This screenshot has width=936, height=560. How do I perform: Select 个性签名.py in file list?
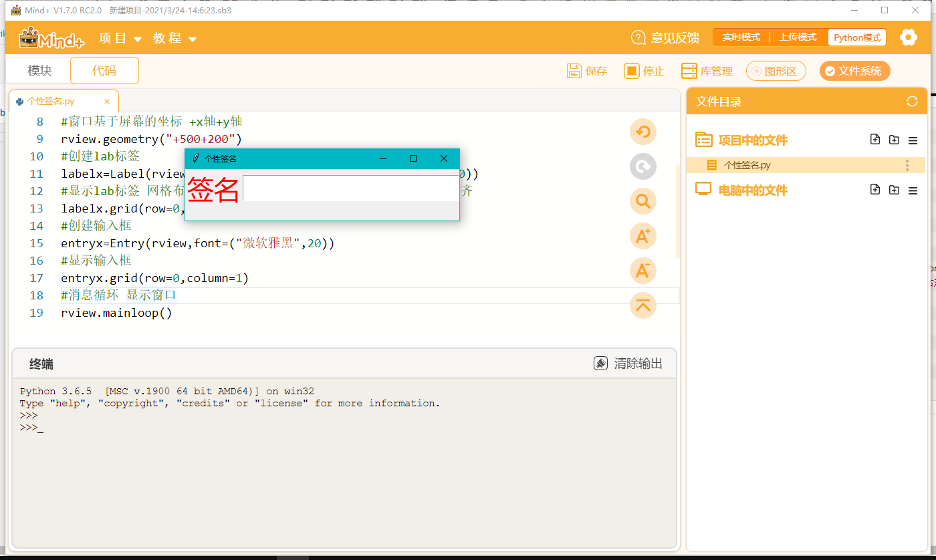pyautogui.click(x=806, y=165)
